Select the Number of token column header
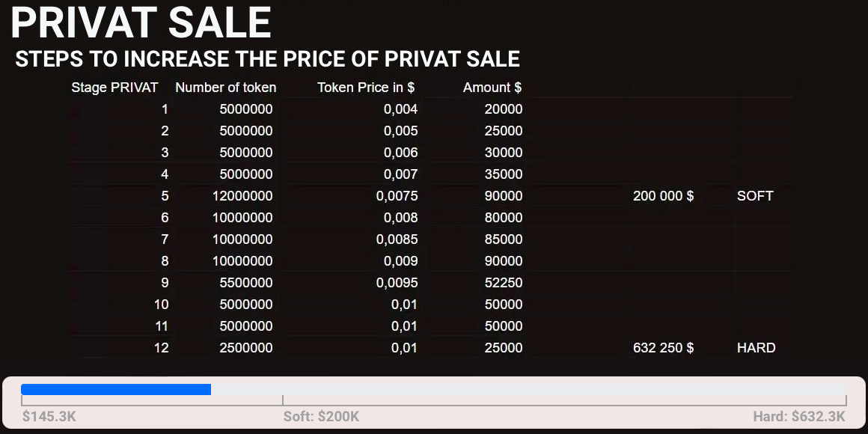 pos(225,88)
